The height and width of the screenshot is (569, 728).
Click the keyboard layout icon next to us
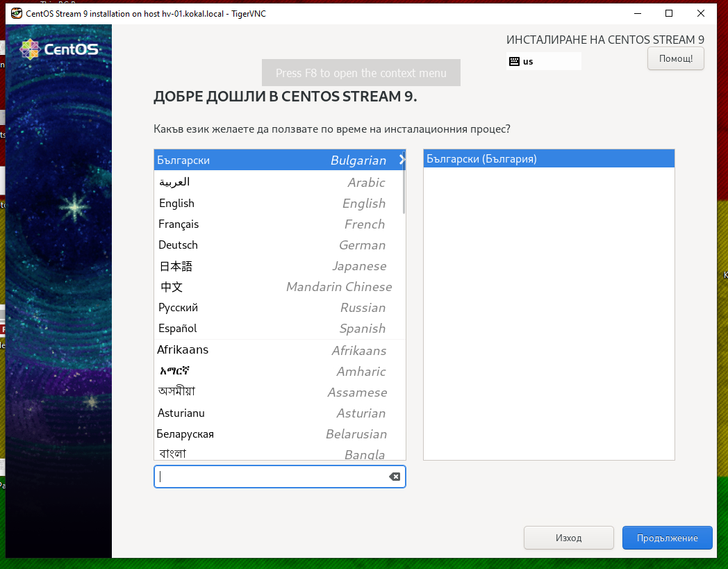click(514, 61)
